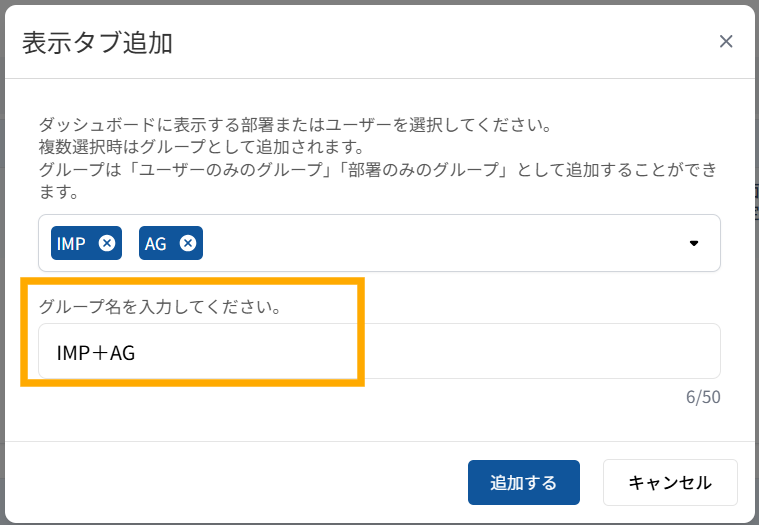Focus the group name input field
The height and width of the screenshot is (525, 759).
click(x=400, y=351)
